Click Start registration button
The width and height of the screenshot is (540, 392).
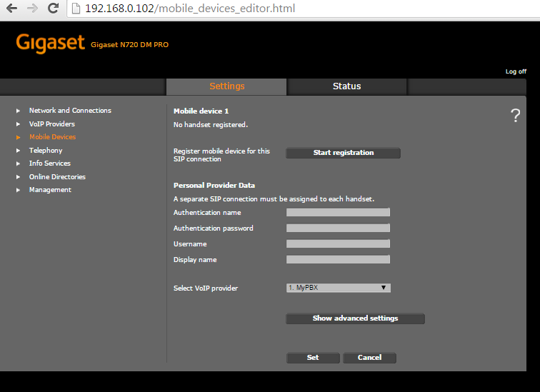343,153
